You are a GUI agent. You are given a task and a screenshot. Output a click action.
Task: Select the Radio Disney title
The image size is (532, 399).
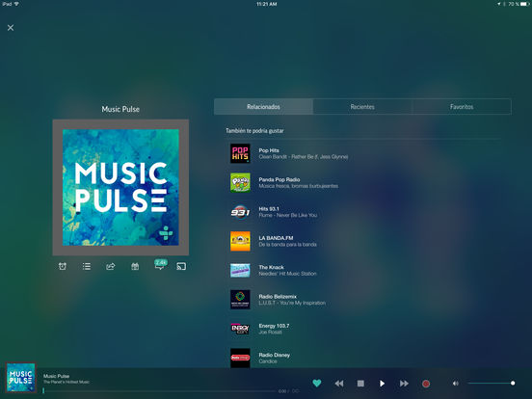[x=274, y=355]
